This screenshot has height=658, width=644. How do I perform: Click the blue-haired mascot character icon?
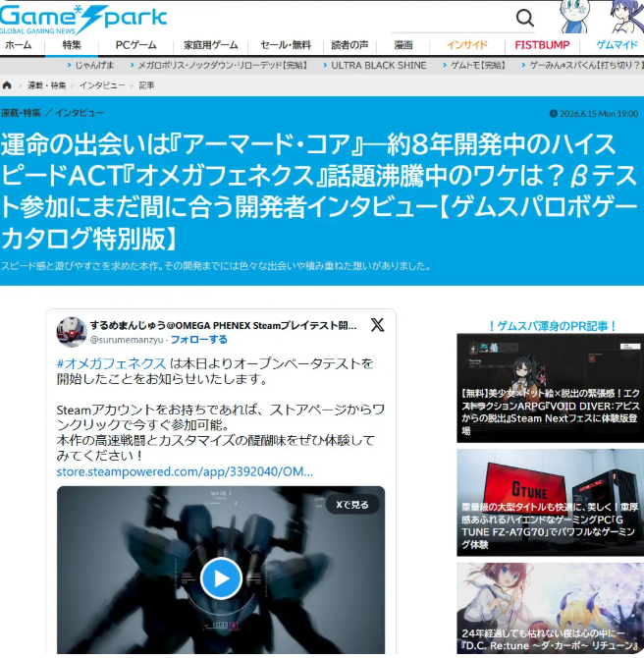[x=626, y=17]
